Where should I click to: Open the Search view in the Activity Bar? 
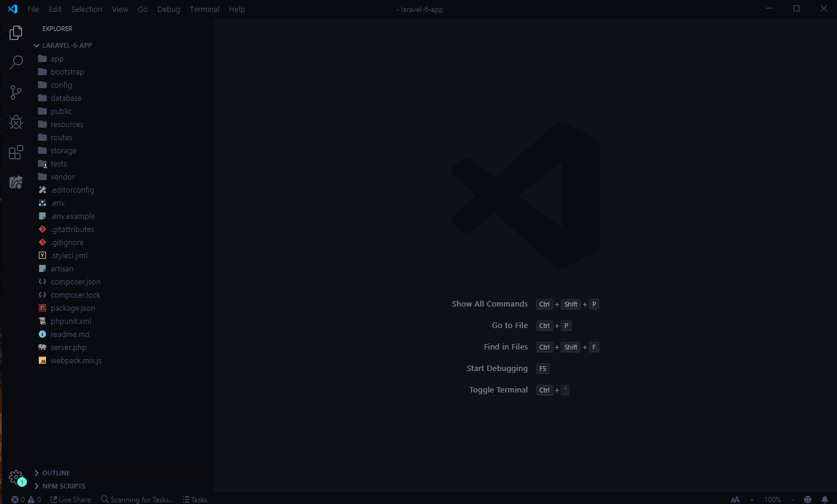16,62
